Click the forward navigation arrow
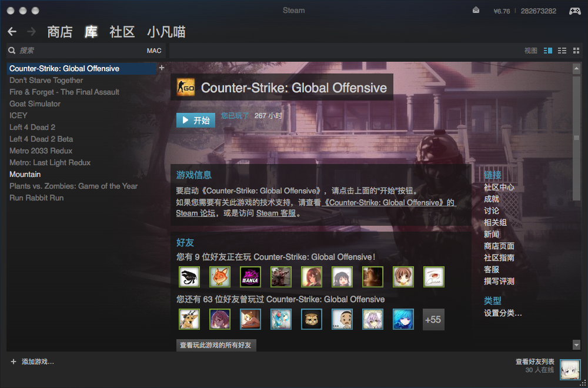Image resolution: width=588 pixels, height=388 pixels. click(31, 32)
